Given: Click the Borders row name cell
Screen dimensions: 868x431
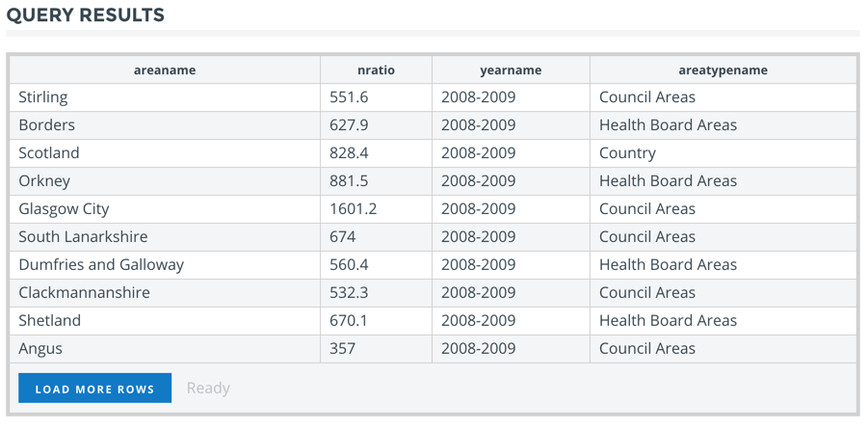Looking at the screenshot, I should click(165, 125).
